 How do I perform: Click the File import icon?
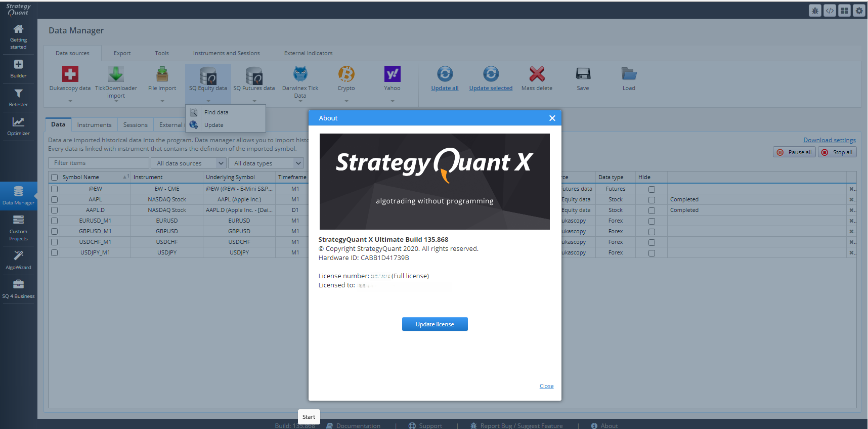[x=162, y=74]
